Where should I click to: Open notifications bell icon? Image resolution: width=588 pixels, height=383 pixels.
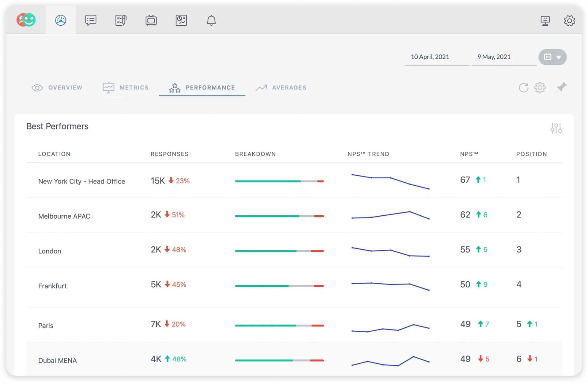click(x=211, y=20)
